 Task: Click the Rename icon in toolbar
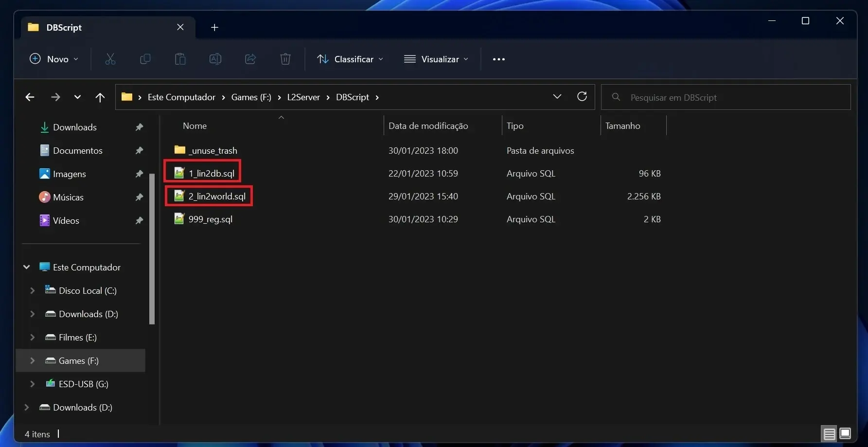click(x=215, y=59)
